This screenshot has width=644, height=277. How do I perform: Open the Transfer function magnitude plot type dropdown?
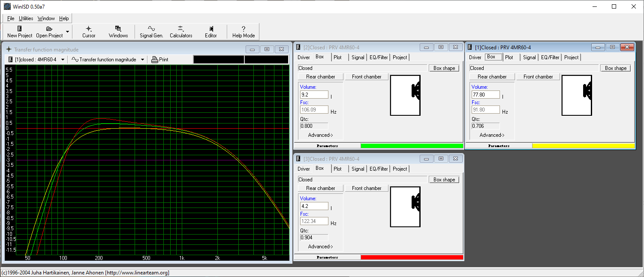(142, 60)
